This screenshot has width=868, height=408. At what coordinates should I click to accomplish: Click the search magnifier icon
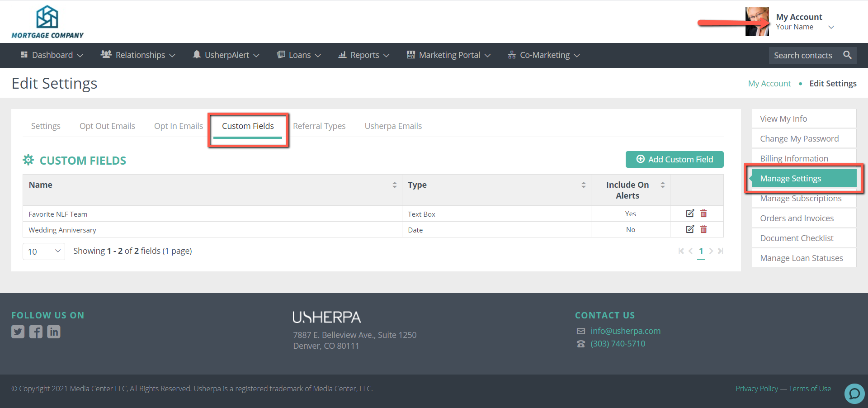847,55
